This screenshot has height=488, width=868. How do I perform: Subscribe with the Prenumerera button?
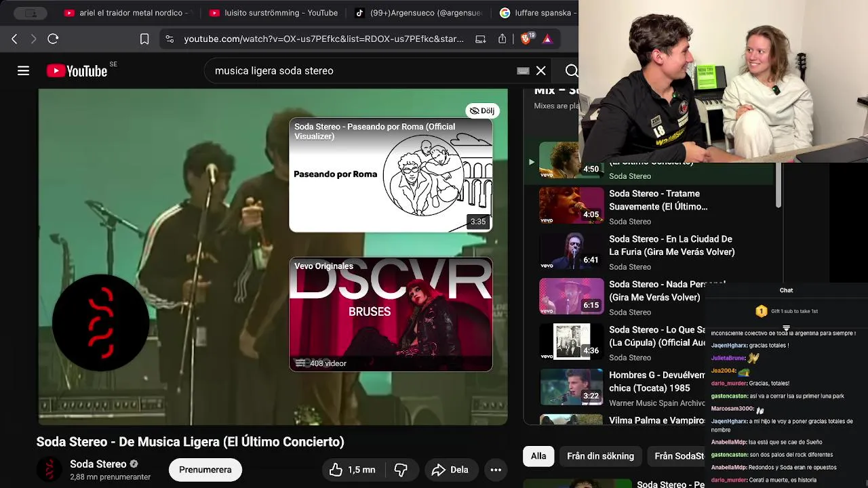point(205,470)
